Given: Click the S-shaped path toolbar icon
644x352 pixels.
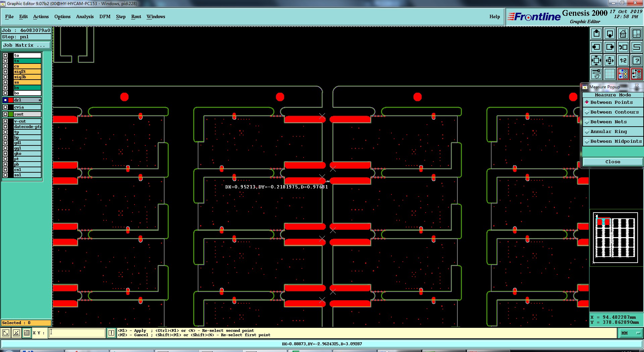Looking at the screenshot, I should pos(637,47).
